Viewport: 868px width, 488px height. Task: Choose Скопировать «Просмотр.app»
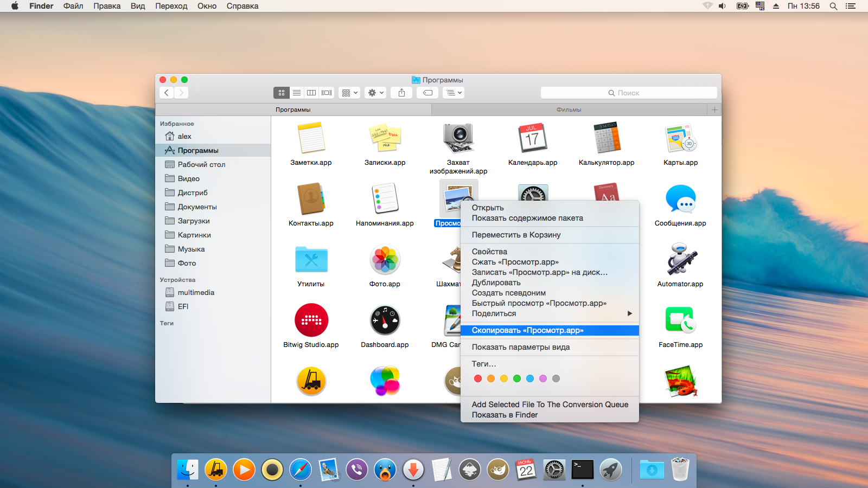tap(550, 330)
